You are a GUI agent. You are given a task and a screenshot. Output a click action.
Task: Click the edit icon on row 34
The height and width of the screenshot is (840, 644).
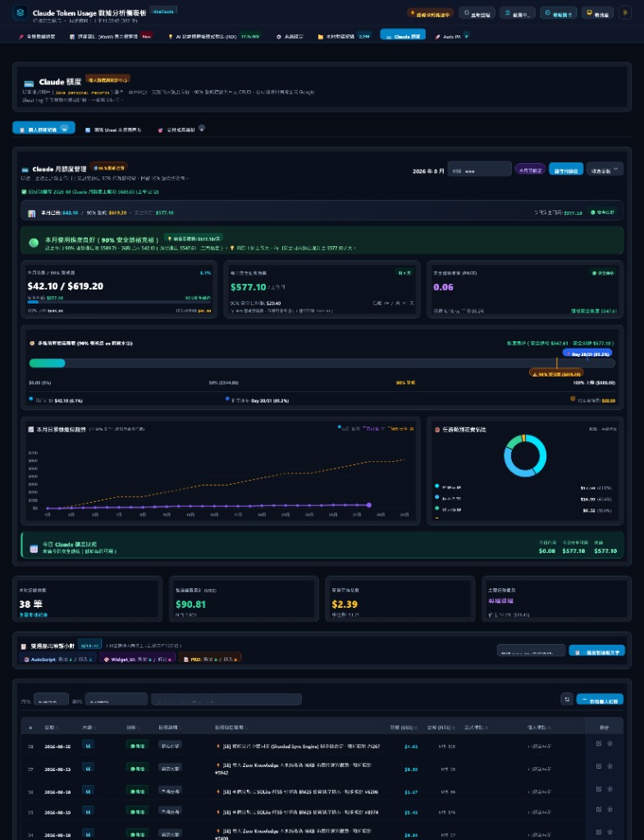click(x=599, y=832)
